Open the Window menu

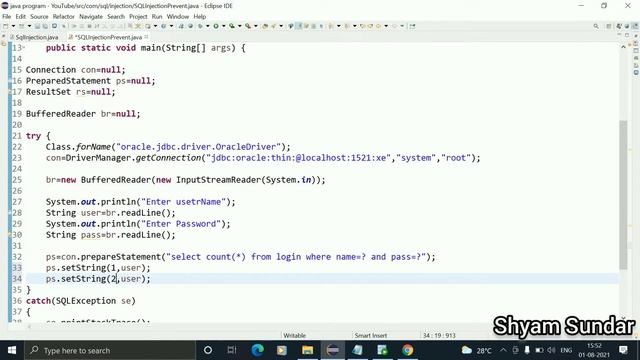coord(178,17)
